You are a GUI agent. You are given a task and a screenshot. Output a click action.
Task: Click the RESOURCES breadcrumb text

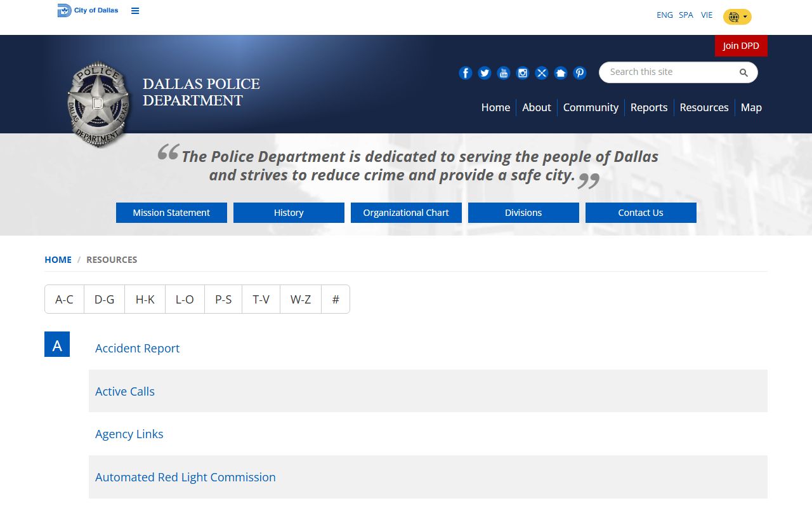[x=112, y=260]
